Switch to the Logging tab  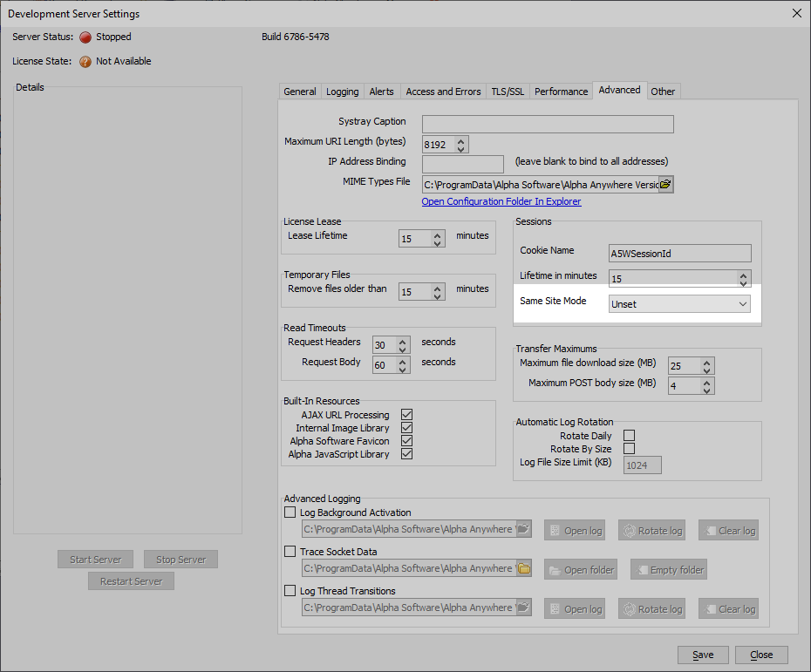[343, 92]
